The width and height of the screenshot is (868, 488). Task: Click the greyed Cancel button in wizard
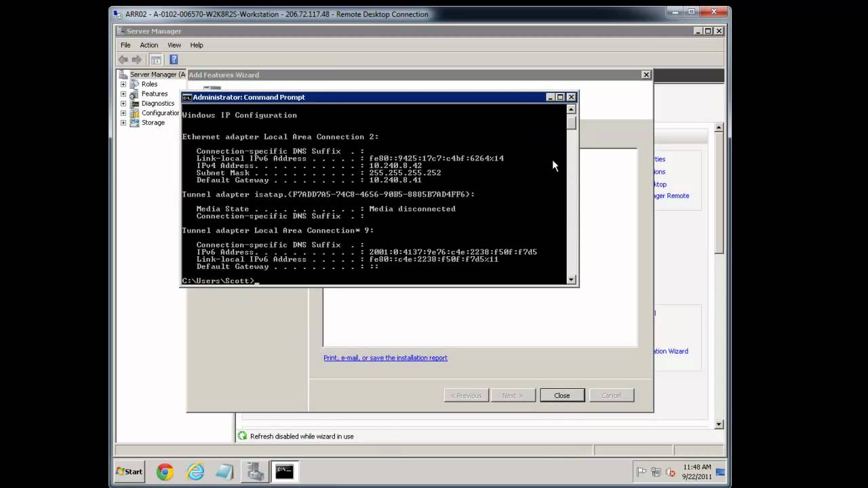click(x=612, y=395)
